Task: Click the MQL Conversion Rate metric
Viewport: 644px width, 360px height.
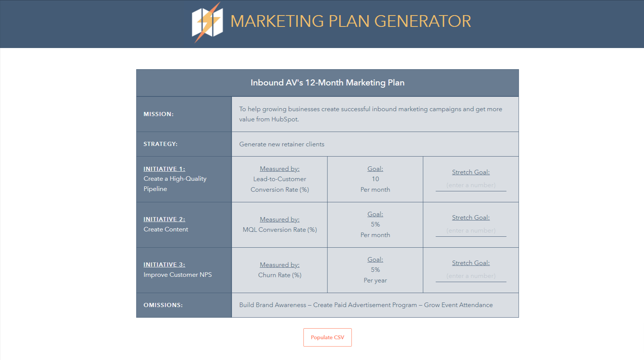Action: click(x=280, y=230)
